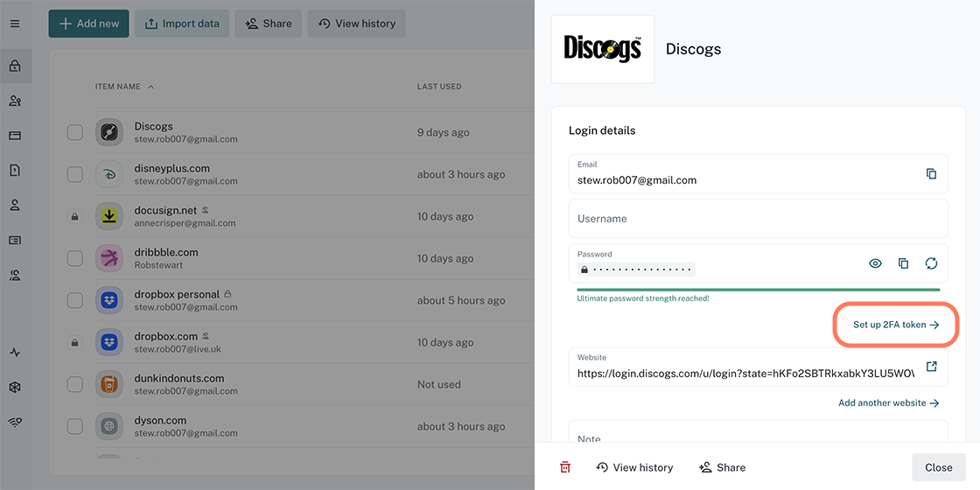The width and height of the screenshot is (980, 490).
Task: Tick the disneyplus.com row checkbox
Action: click(75, 174)
